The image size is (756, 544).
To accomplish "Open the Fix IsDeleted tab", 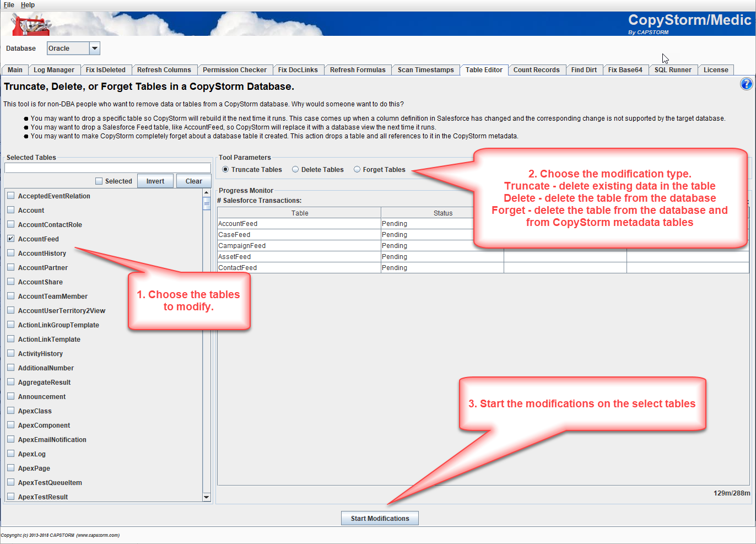I will tap(106, 70).
